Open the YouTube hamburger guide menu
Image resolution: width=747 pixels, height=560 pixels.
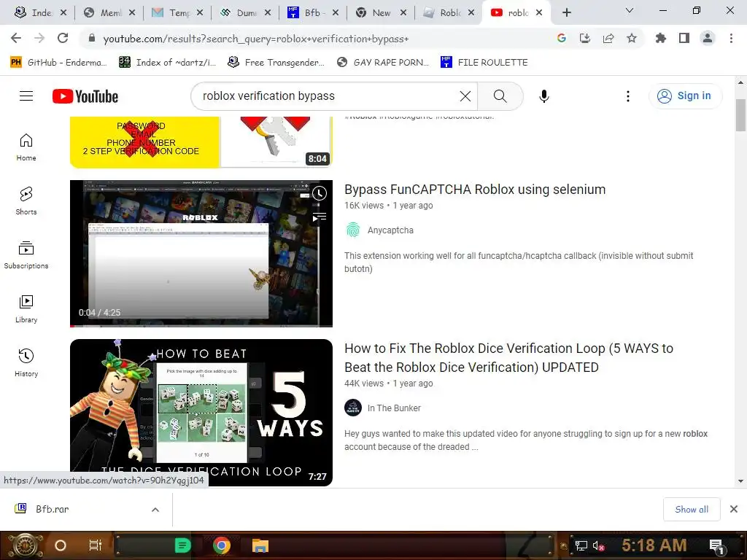[x=26, y=96]
